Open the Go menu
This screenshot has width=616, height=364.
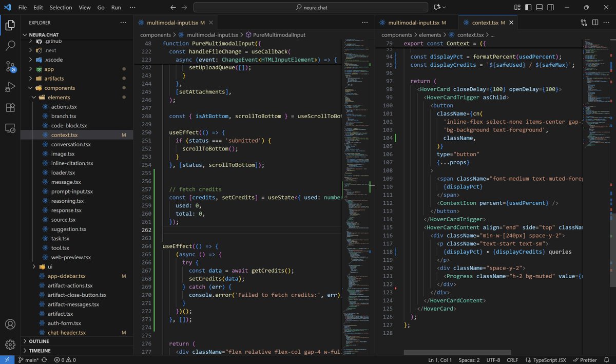(101, 8)
